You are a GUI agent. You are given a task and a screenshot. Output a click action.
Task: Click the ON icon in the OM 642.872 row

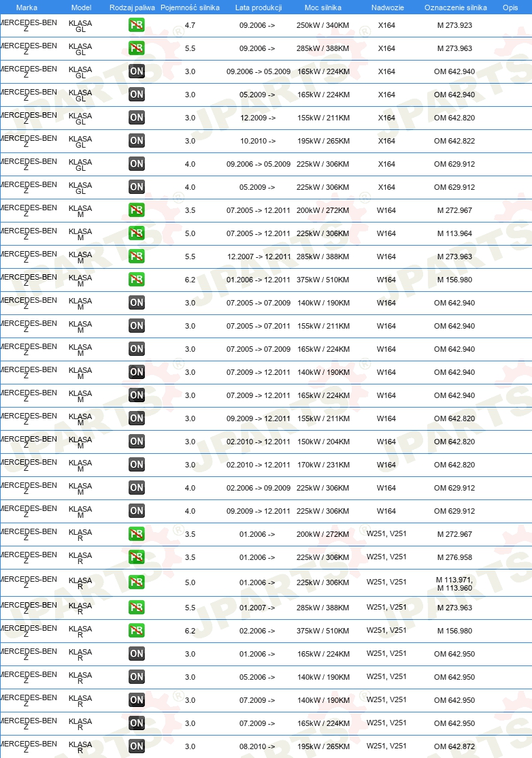click(137, 746)
